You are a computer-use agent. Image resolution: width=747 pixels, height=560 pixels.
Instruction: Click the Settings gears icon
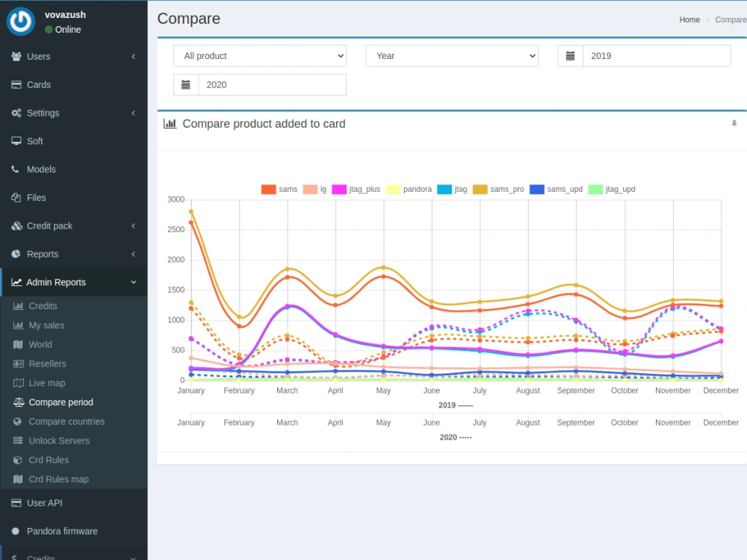click(x=16, y=113)
